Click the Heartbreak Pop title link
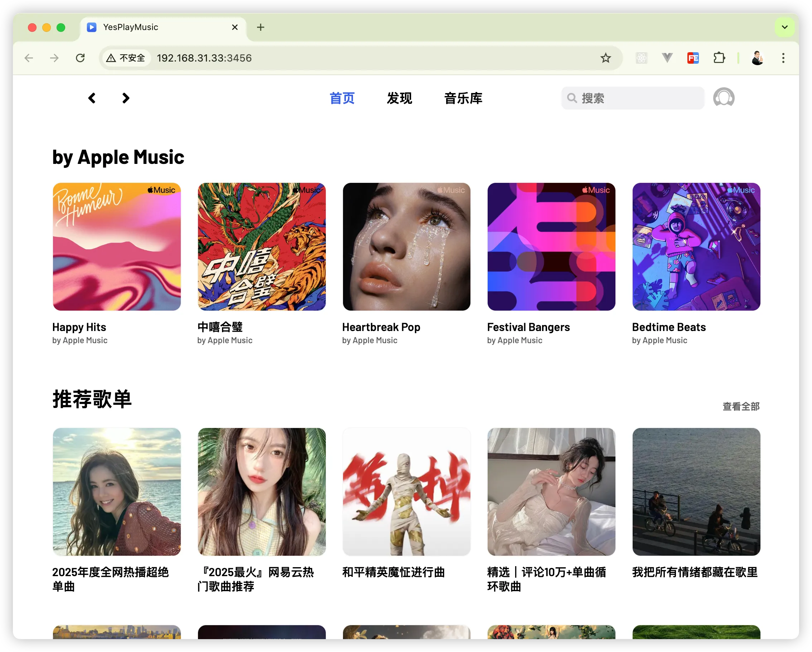Image resolution: width=812 pixels, height=652 pixels. 381,327
